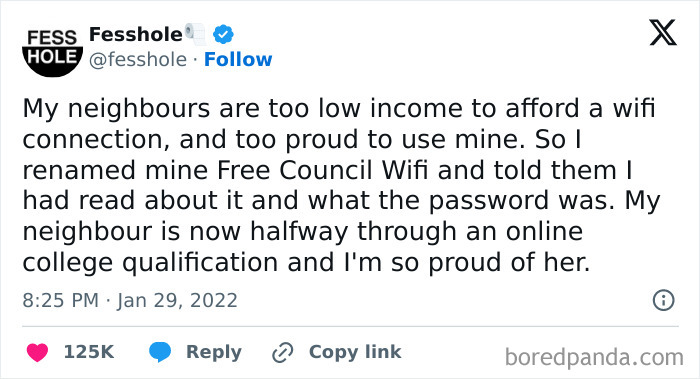Click the boredpanda.com watermark
The width and height of the screenshot is (700, 379).
594,358
